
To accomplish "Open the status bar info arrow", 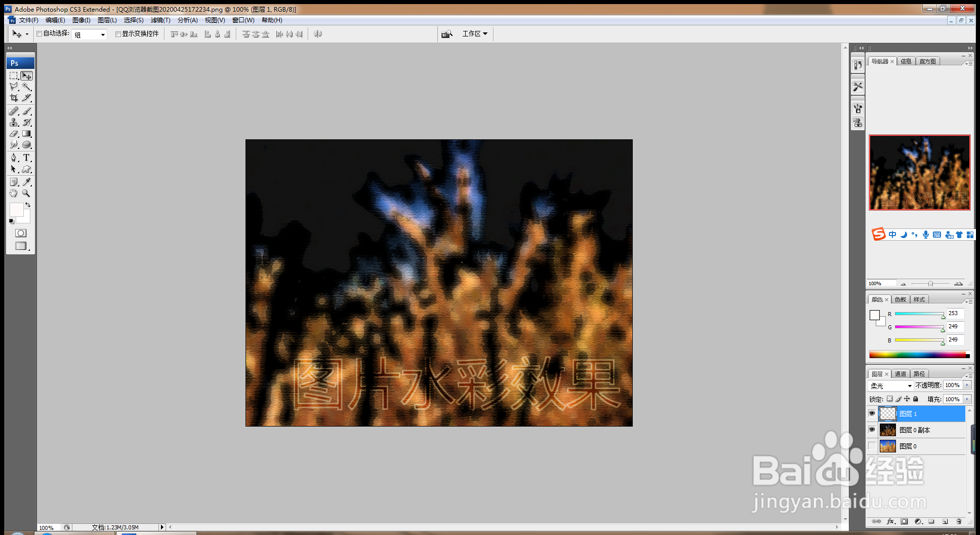I will (162, 527).
